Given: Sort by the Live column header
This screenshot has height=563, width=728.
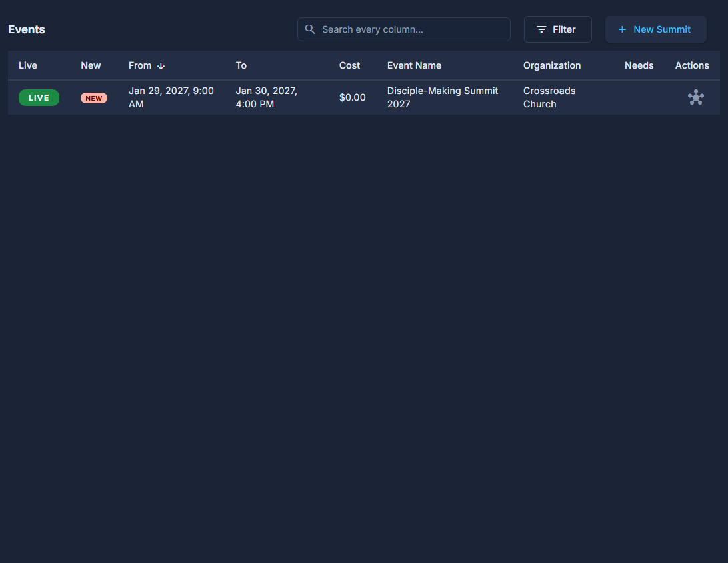Looking at the screenshot, I should pyautogui.click(x=28, y=65).
